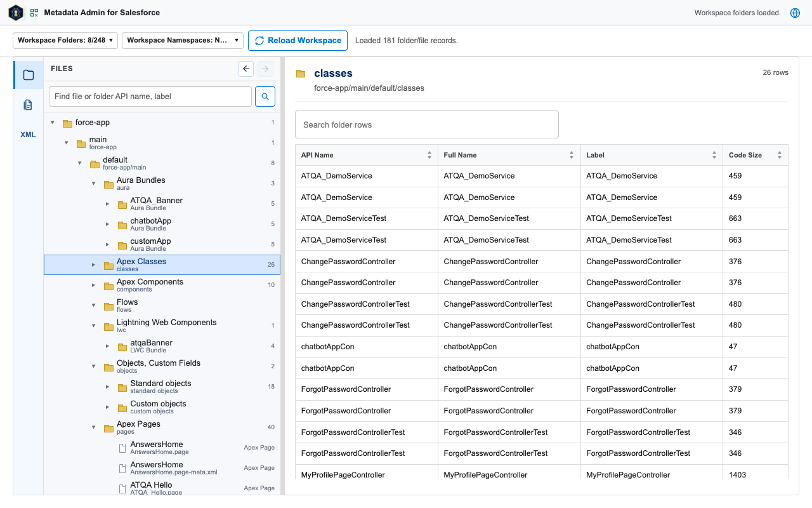Screen dimensions: 812x508
Task: Open first ATQA_DemoService row
Action: point(542,176)
